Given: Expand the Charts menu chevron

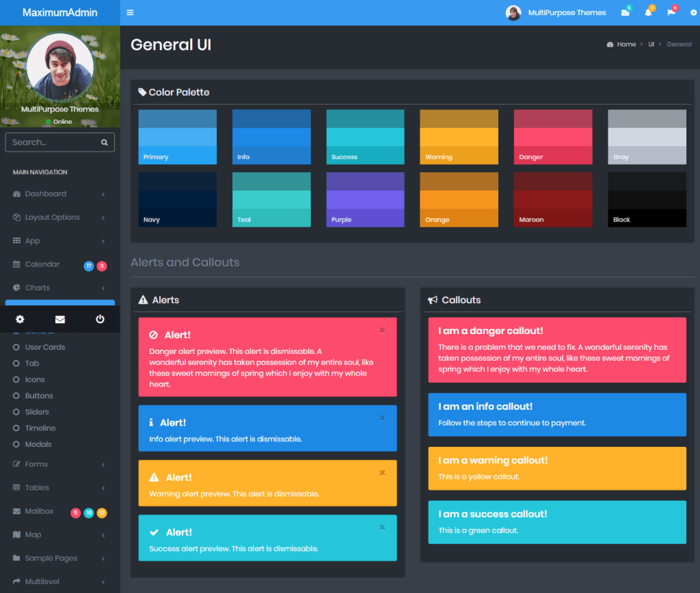Looking at the screenshot, I should (103, 288).
